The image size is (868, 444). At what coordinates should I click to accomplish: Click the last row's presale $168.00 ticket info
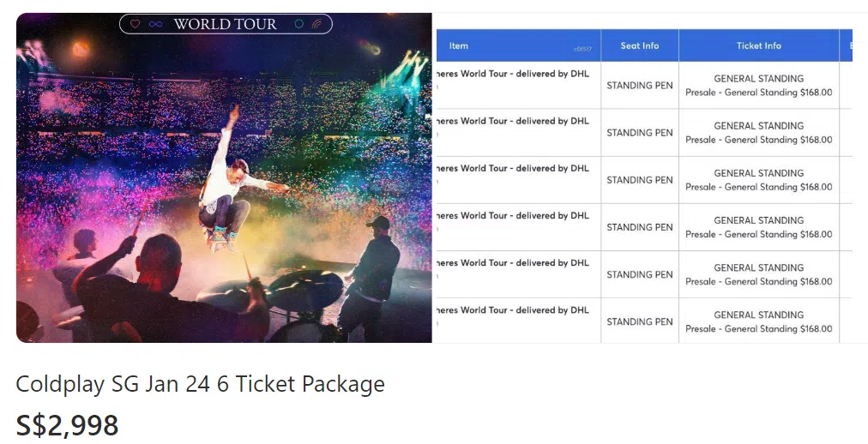click(758, 329)
